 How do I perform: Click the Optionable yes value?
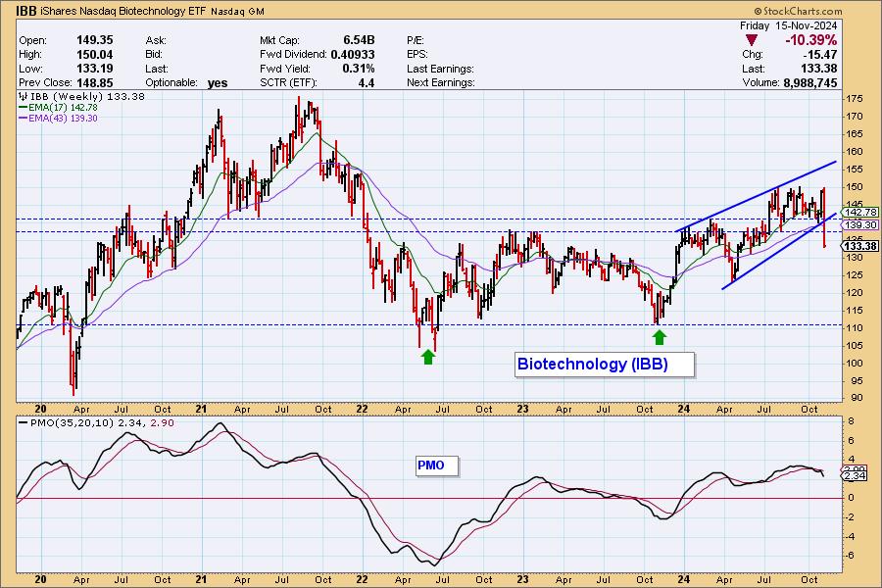click(x=218, y=83)
